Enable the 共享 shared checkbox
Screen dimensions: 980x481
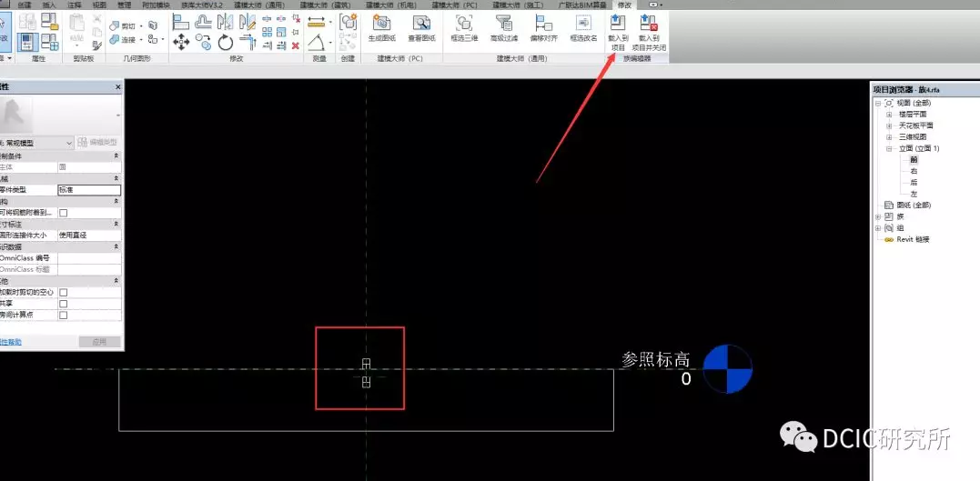[63, 304]
